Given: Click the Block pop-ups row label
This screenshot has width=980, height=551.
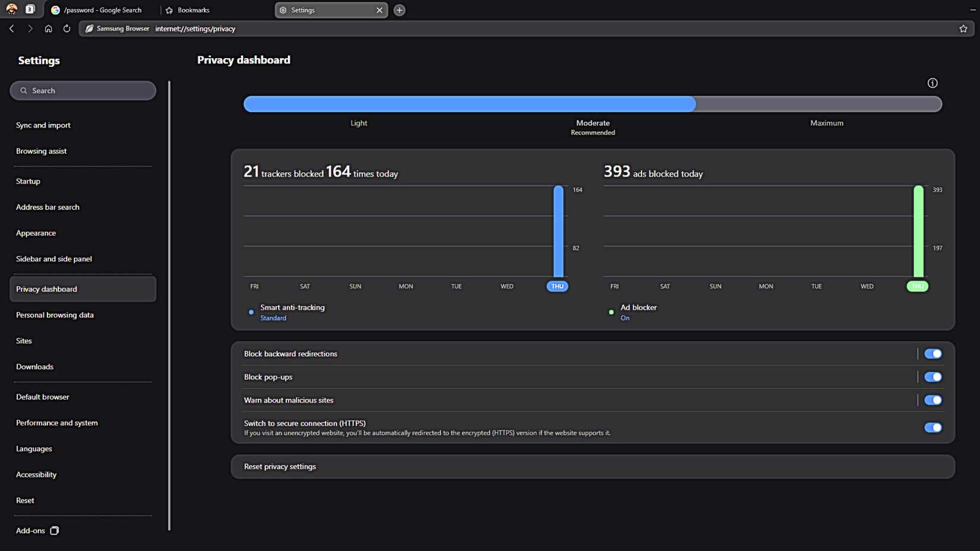Looking at the screenshot, I should click(268, 377).
